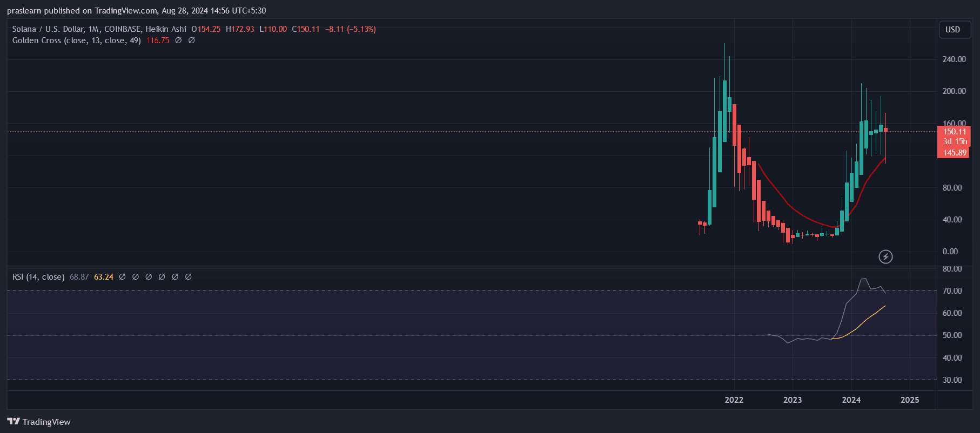The image size is (980, 433).
Task: Click the open price O154.25
Action: [206, 29]
